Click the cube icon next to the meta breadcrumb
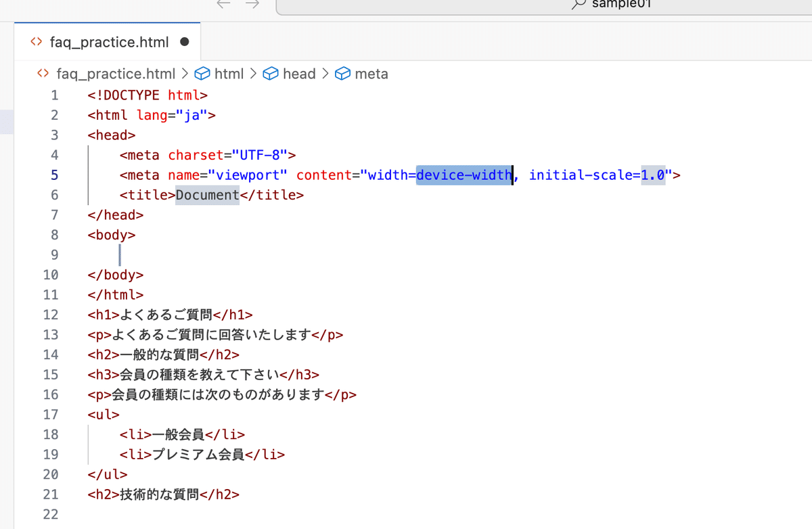 pyautogui.click(x=342, y=74)
